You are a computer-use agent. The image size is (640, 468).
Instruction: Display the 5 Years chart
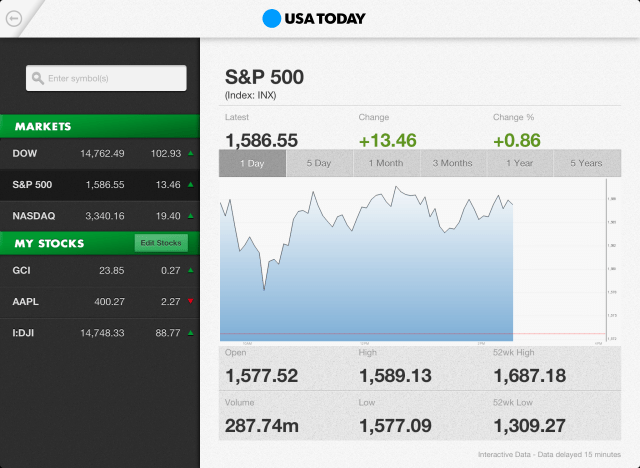(x=586, y=163)
